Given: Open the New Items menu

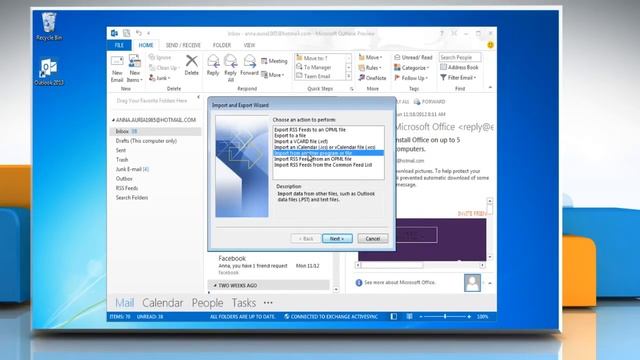Looking at the screenshot, I should coord(134,69).
